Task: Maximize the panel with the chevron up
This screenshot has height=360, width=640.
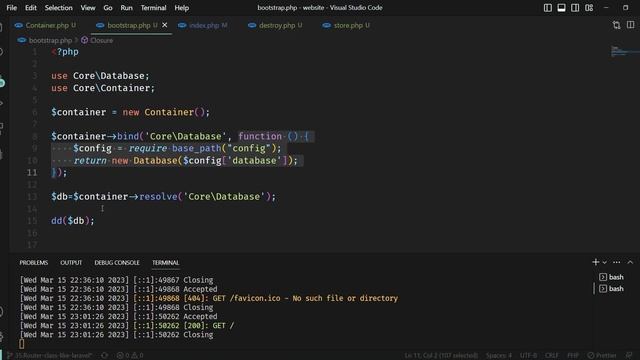Action: pos(630,262)
